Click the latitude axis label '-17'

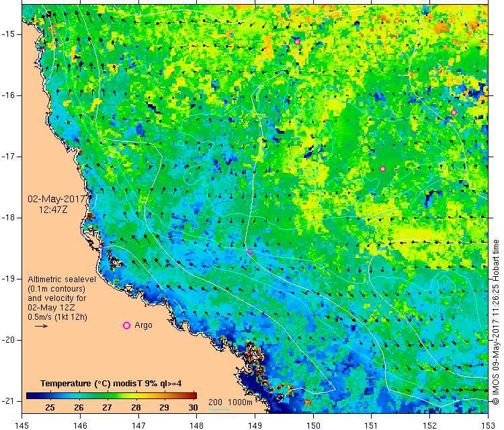(7, 157)
